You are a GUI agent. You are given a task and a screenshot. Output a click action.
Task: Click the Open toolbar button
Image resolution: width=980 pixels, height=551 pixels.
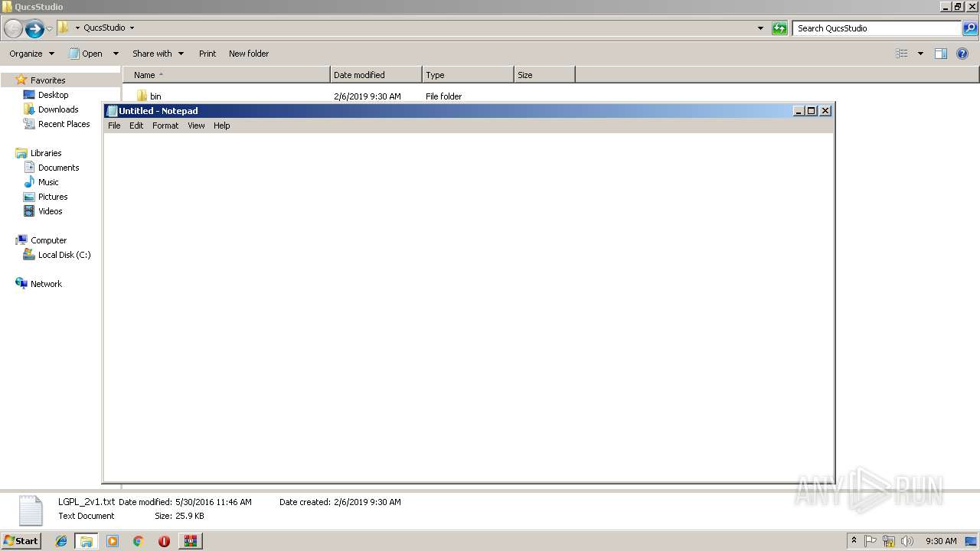[86, 54]
